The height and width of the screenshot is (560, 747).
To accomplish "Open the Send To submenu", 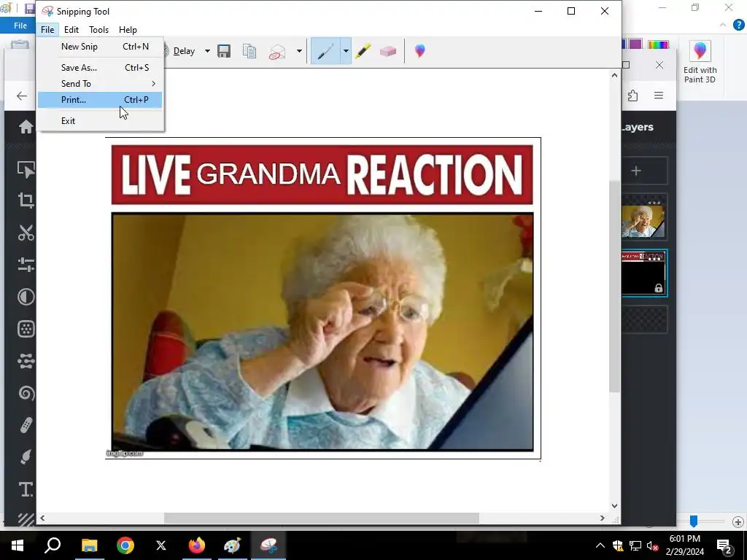I will coord(100,84).
